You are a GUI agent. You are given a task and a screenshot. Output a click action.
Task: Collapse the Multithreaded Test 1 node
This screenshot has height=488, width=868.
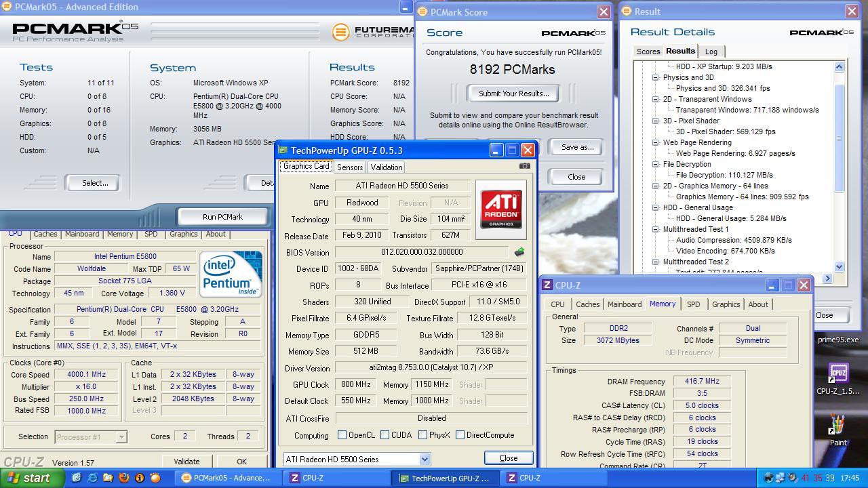point(656,229)
